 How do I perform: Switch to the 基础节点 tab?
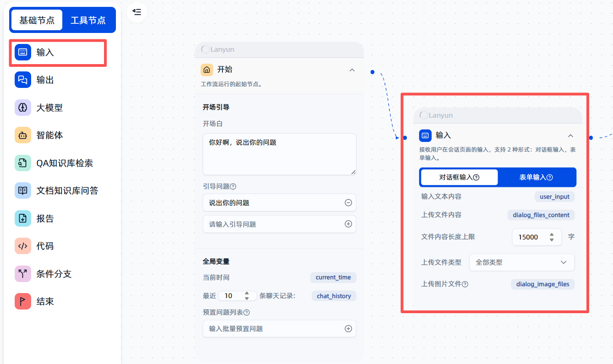37,20
